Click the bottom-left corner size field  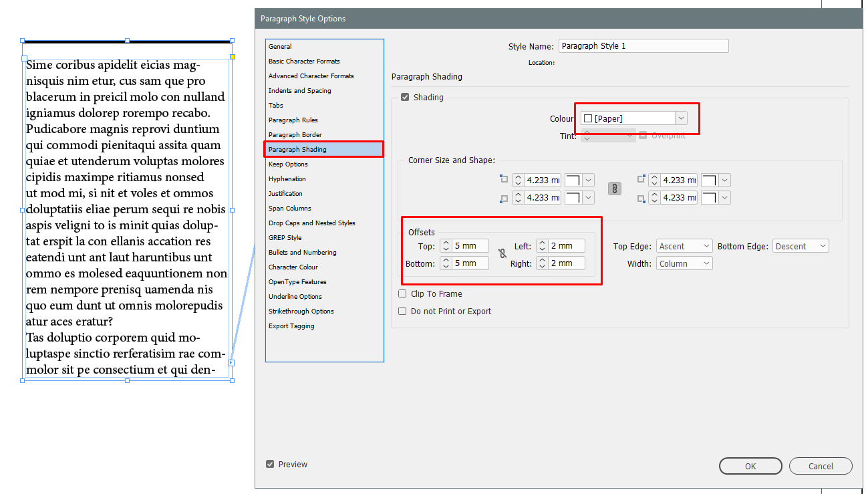pos(543,197)
